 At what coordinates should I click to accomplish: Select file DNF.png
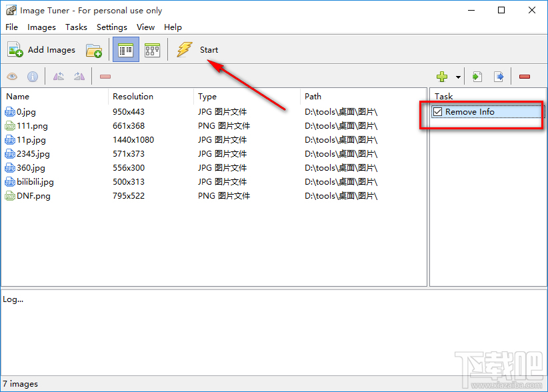pos(33,195)
